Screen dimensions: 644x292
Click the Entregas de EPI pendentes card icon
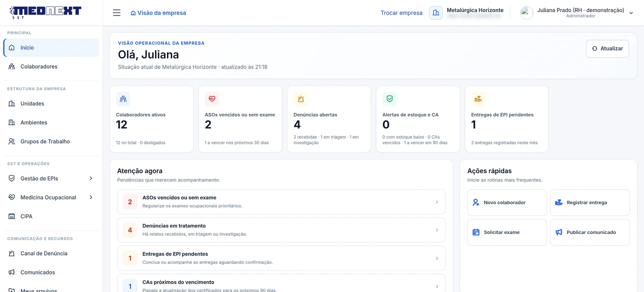click(x=478, y=99)
